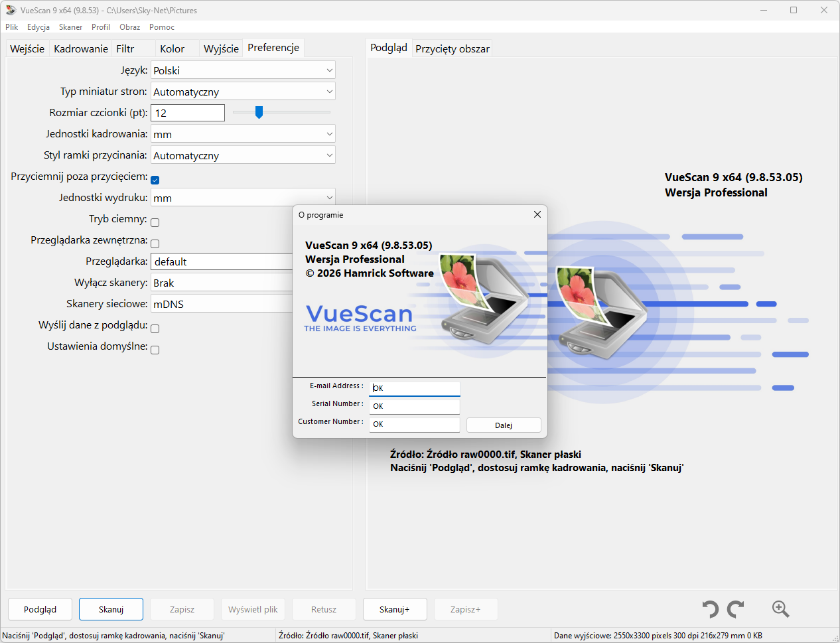Click the disabled Zapisz button
The height and width of the screenshot is (643, 840).
click(182, 609)
